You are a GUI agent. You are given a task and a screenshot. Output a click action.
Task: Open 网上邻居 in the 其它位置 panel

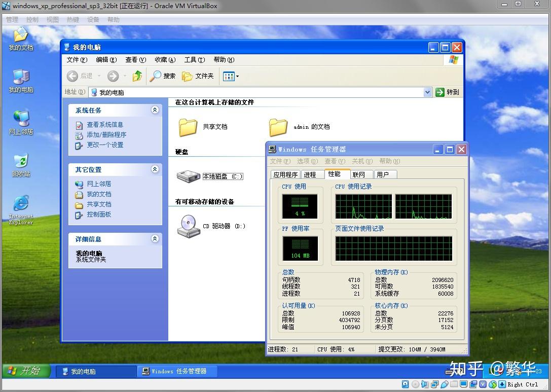99,184
